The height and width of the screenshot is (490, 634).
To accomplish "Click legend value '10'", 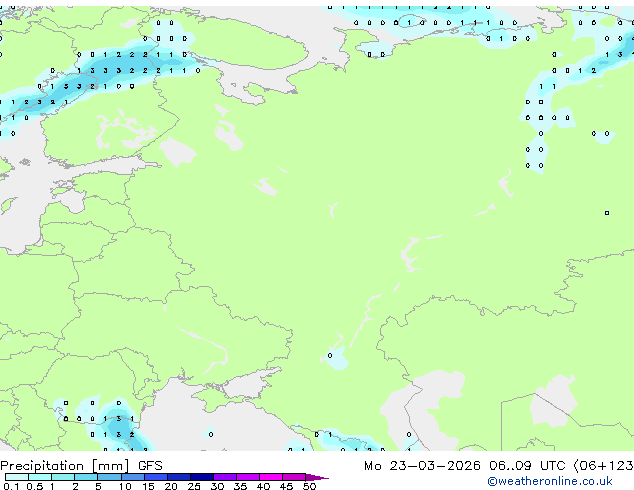I will [x=125, y=486].
